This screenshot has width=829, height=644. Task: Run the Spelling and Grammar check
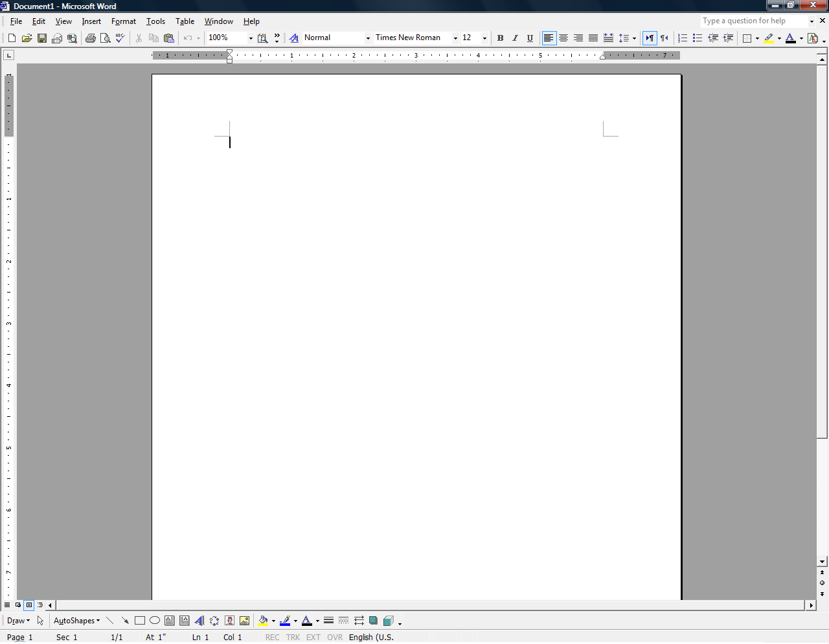click(120, 38)
